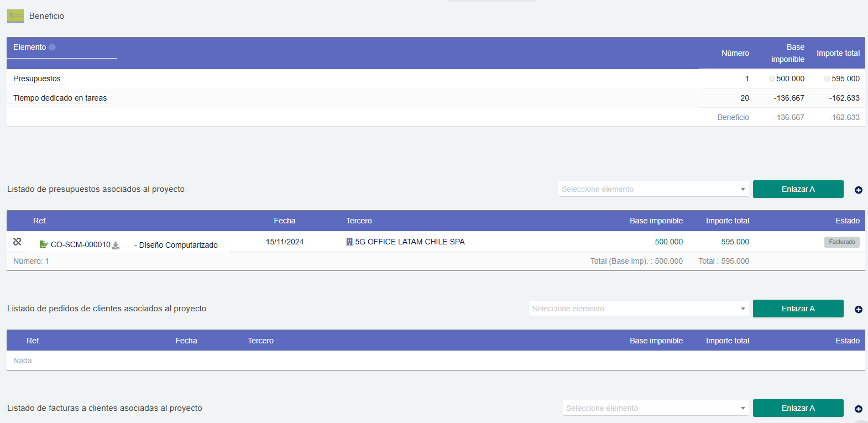Viewport: 868px width, 423px height.
Task: Click the proposal document icon beside CO-SCM-000010
Action: coord(44,244)
